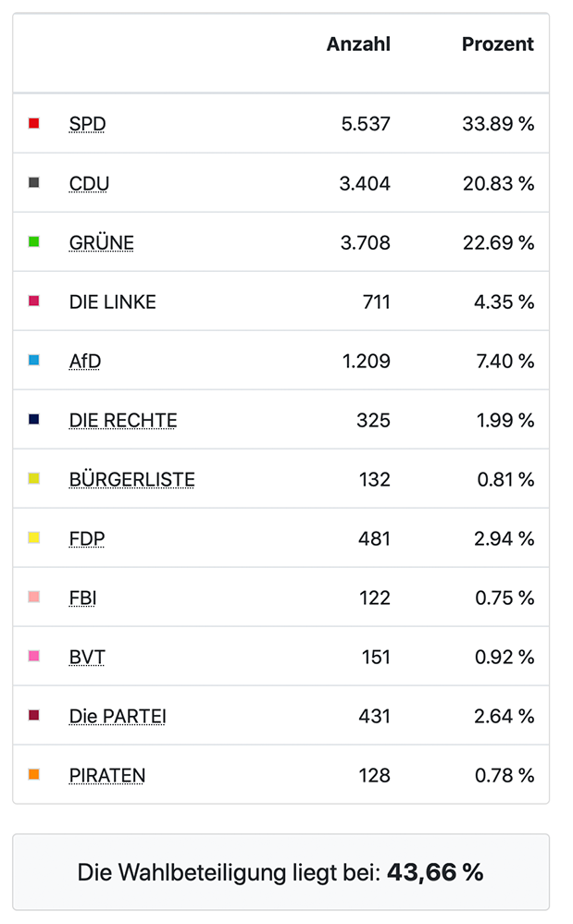Click the Prozent column header
Screen dimensions: 573x924
tap(497, 44)
